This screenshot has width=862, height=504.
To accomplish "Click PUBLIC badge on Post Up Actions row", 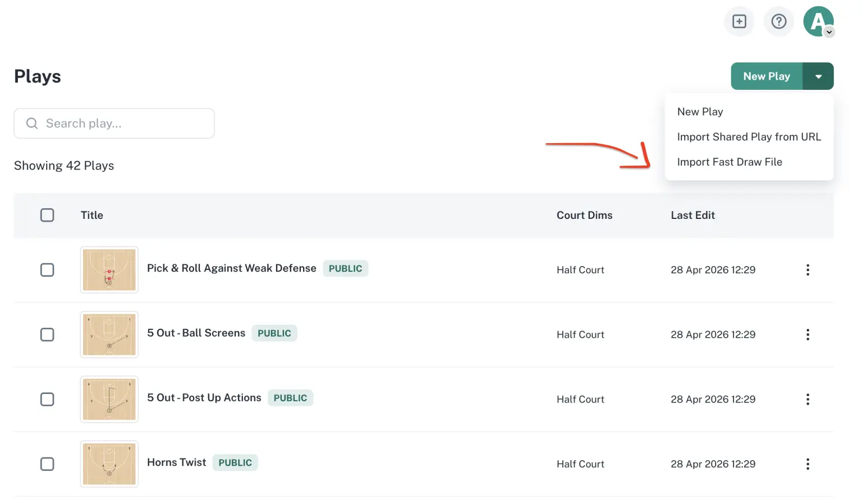I will point(290,398).
